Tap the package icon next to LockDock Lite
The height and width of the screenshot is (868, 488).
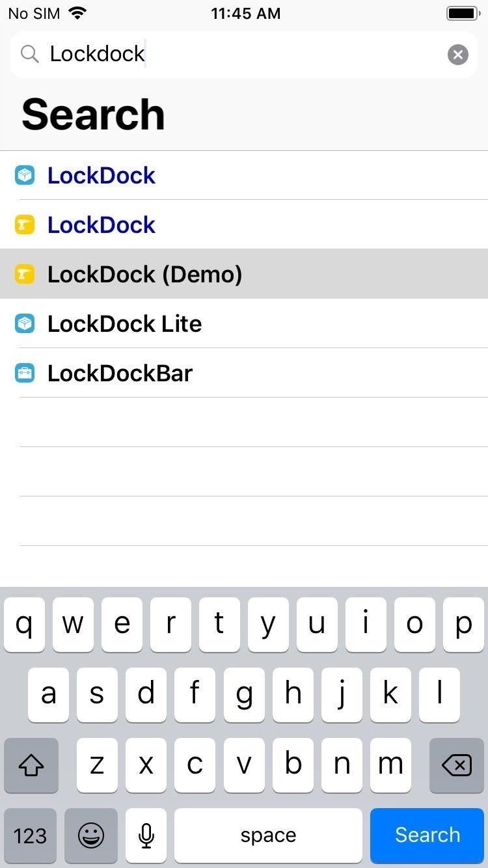coord(24,323)
